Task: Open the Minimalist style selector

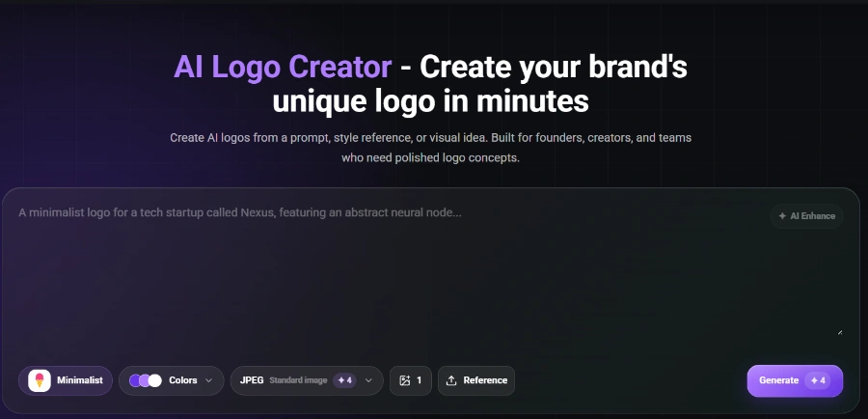Action: pyautogui.click(x=66, y=380)
